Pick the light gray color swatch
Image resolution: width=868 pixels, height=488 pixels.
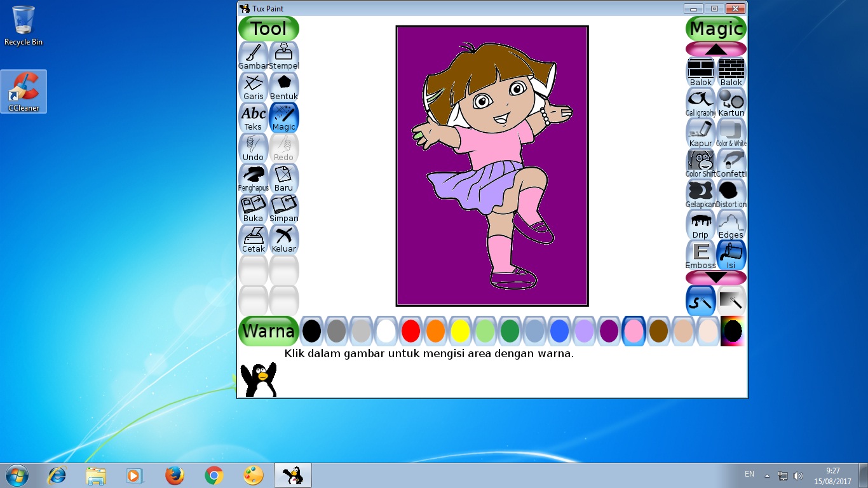click(361, 331)
